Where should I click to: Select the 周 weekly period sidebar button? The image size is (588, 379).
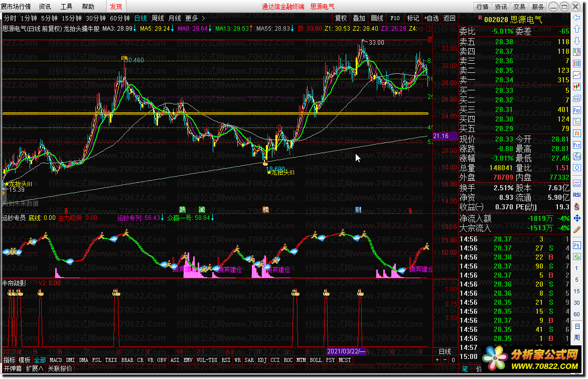[577, 338]
